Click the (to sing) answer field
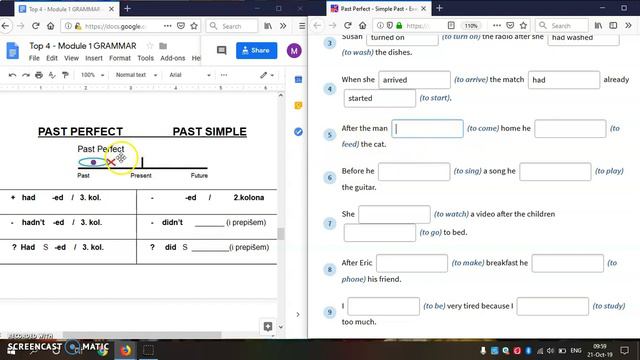The image size is (640, 360). (414, 171)
